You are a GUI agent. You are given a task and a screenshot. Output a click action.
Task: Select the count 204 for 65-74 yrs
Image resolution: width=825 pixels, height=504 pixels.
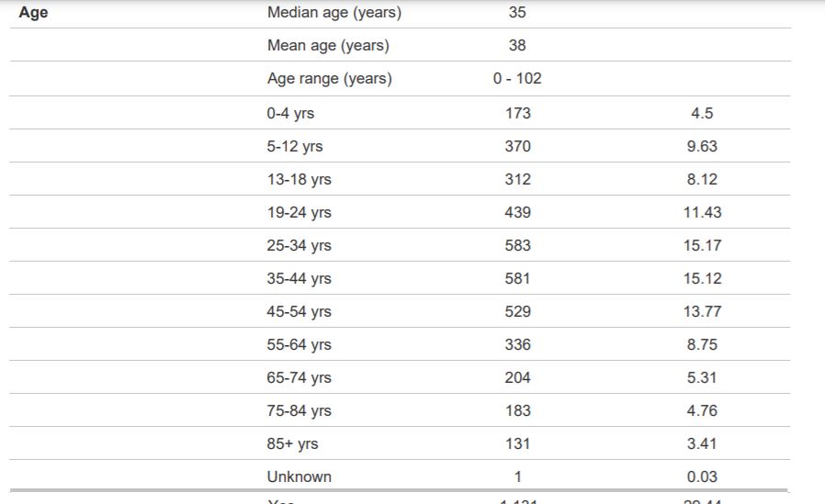518,378
